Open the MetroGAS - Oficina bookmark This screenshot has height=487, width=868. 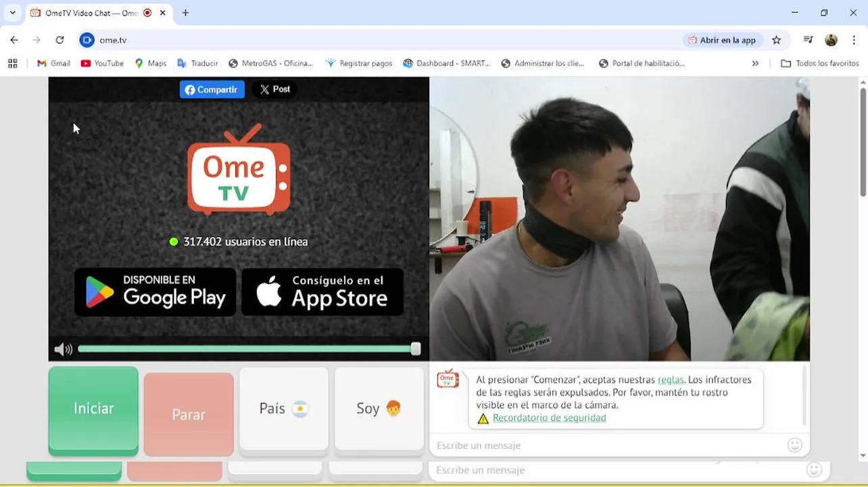coord(270,63)
